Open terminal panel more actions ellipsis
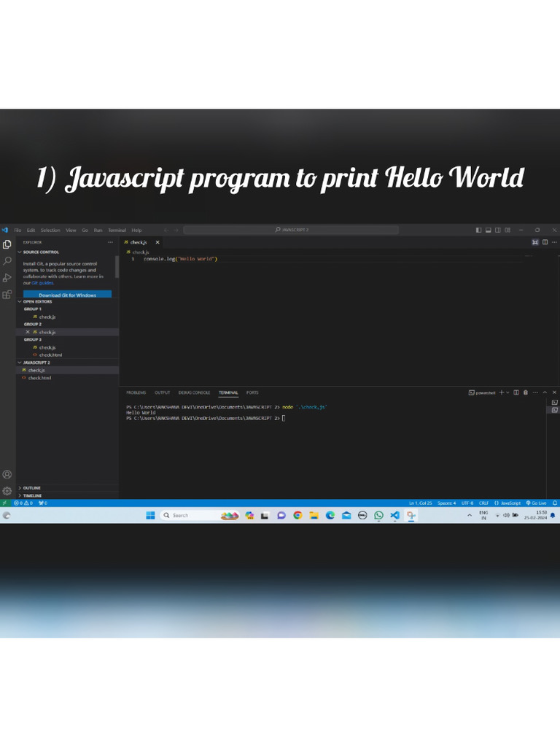The image size is (560, 747). tap(535, 392)
